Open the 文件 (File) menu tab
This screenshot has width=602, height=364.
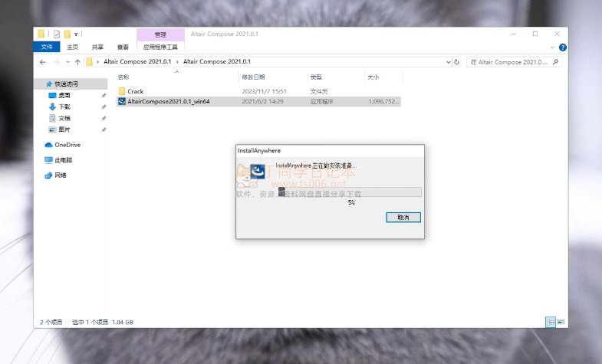47,47
